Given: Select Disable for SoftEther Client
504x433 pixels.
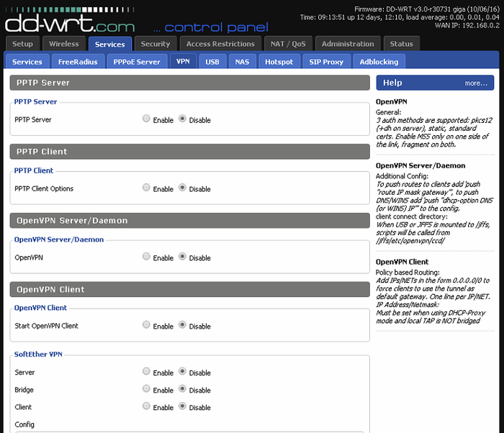Looking at the screenshot, I should tap(182, 406).
